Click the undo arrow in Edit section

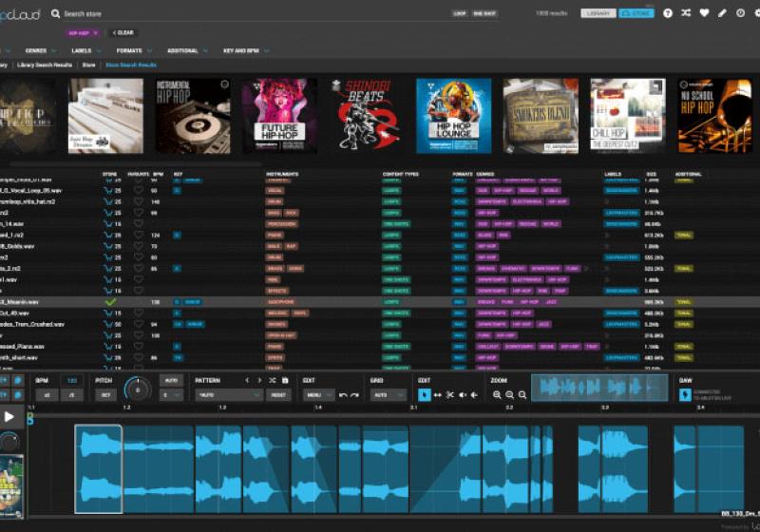click(343, 394)
